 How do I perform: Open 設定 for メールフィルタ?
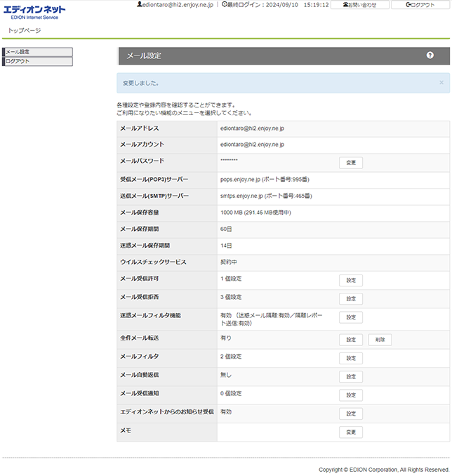click(x=351, y=358)
